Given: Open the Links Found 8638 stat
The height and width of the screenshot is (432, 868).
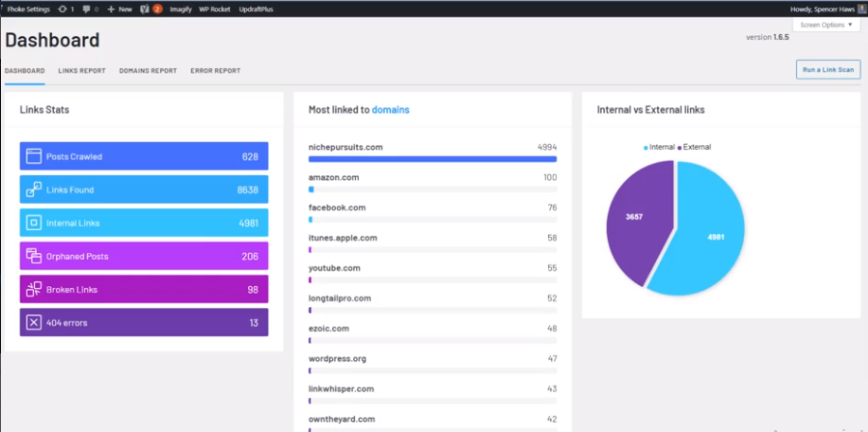Looking at the screenshot, I should [x=144, y=189].
